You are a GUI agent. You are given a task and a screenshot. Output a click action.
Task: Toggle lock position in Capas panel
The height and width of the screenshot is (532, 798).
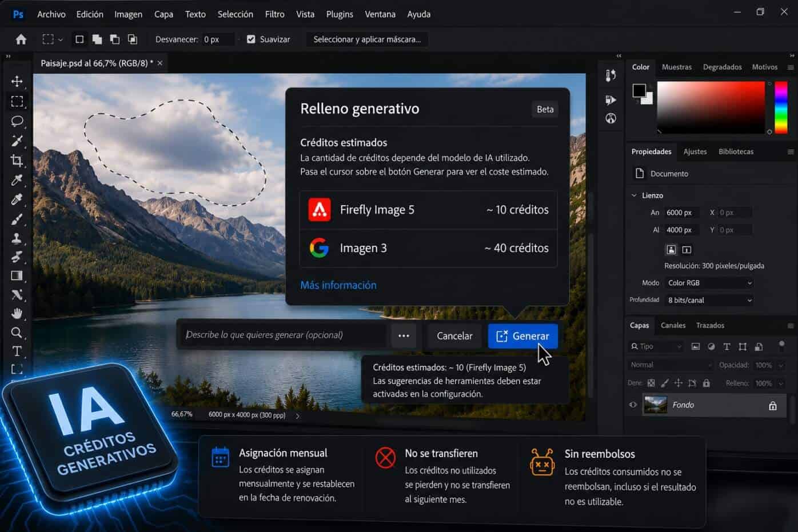pos(679,383)
